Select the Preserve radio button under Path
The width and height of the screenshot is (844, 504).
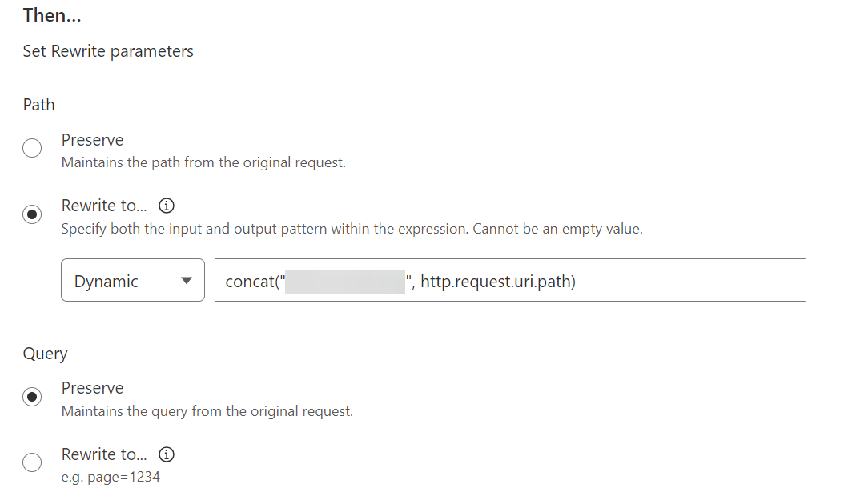[32, 149]
